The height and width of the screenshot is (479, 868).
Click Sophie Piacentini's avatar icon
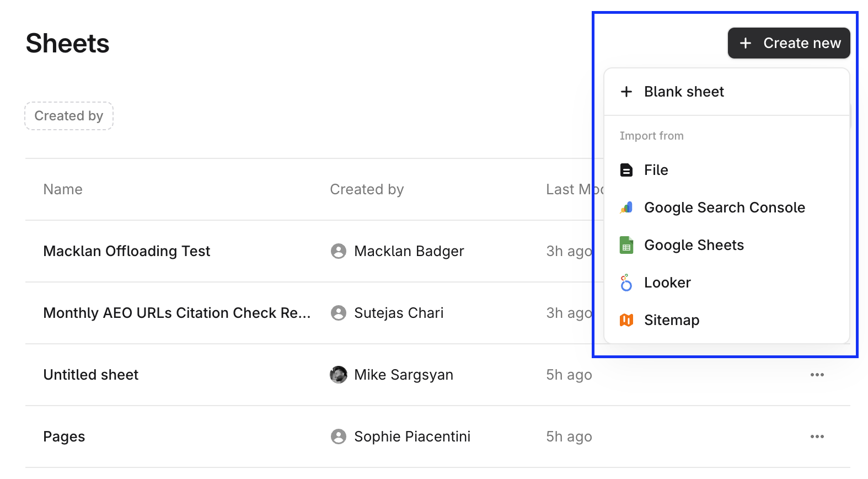pyautogui.click(x=339, y=437)
